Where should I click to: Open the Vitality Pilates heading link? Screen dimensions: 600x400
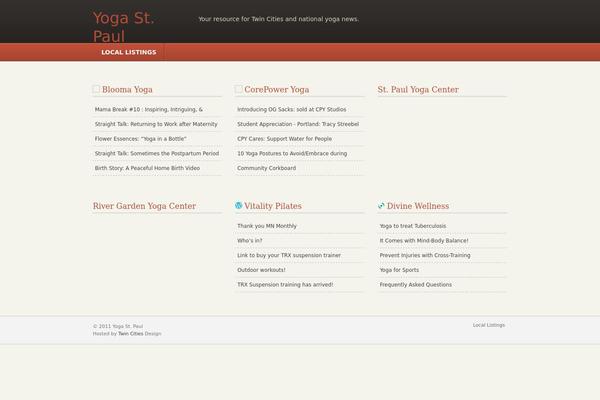point(273,206)
